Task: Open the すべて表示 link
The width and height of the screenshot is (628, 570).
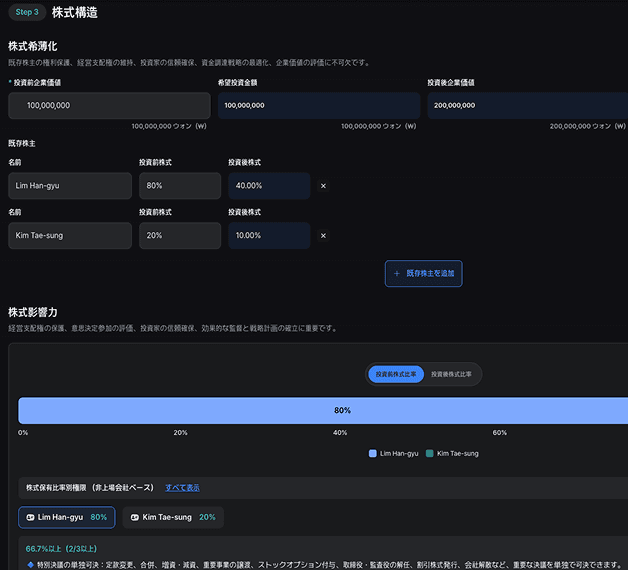Action: coord(182,487)
